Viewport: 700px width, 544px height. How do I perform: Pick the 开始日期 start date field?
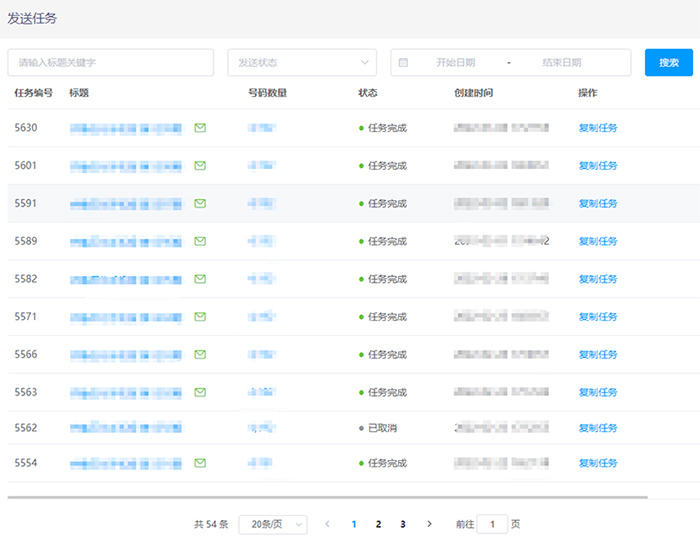[x=455, y=62]
